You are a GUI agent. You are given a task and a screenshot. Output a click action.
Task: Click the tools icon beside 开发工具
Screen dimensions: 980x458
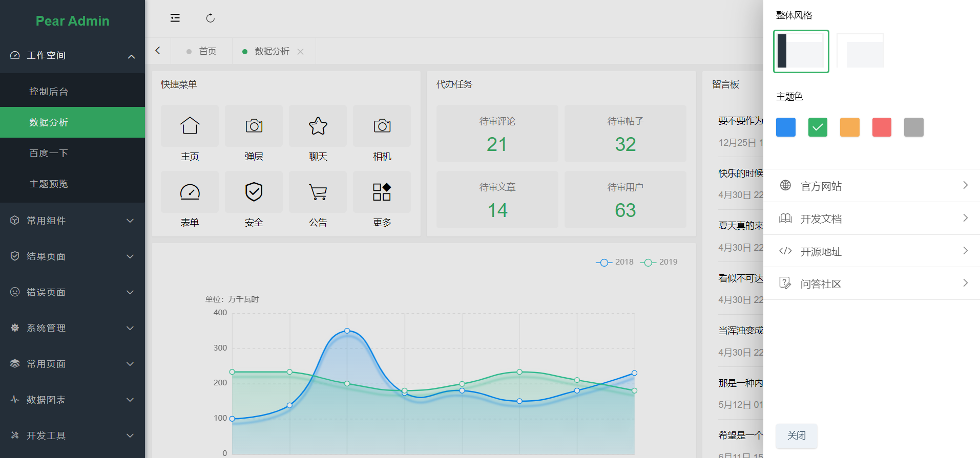[x=15, y=435]
